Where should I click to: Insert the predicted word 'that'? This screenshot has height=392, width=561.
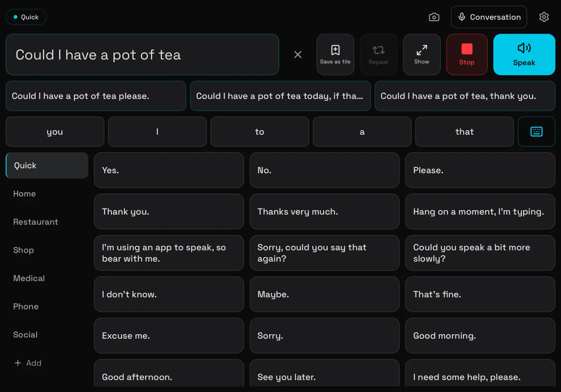[464, 131]
